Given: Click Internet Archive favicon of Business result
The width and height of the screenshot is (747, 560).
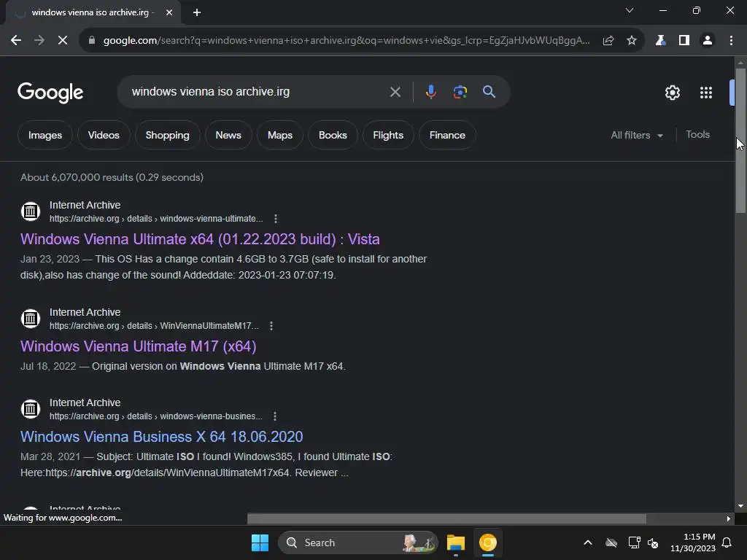Looking at the screenshot, I should pos(31,408).
